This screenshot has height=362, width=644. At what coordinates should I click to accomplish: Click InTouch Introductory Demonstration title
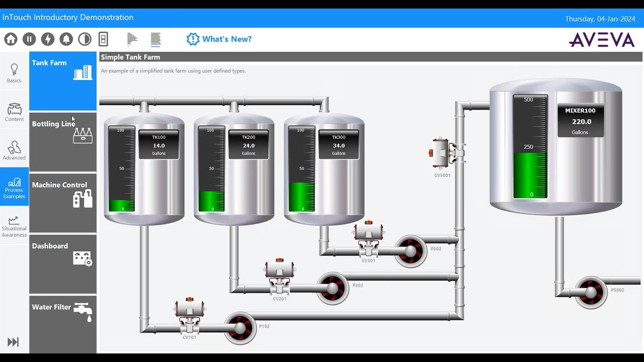(x=68, y=18)
